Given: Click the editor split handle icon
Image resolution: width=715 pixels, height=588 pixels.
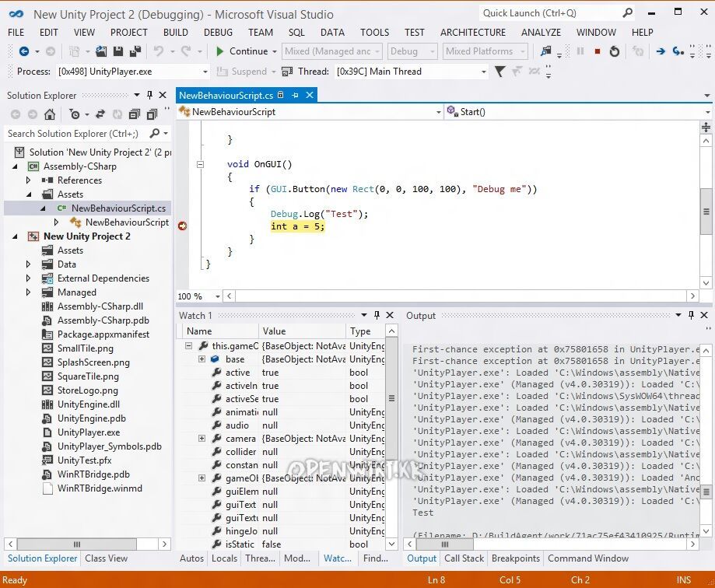Looking at the screenshot, I should [x=706, y=128].
